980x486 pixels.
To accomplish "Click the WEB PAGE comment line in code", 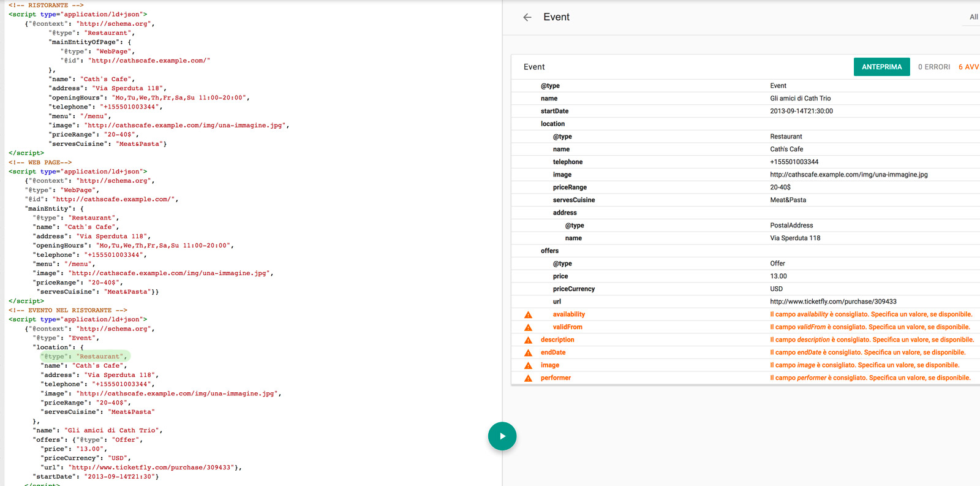I will click(x=40, y=162).
